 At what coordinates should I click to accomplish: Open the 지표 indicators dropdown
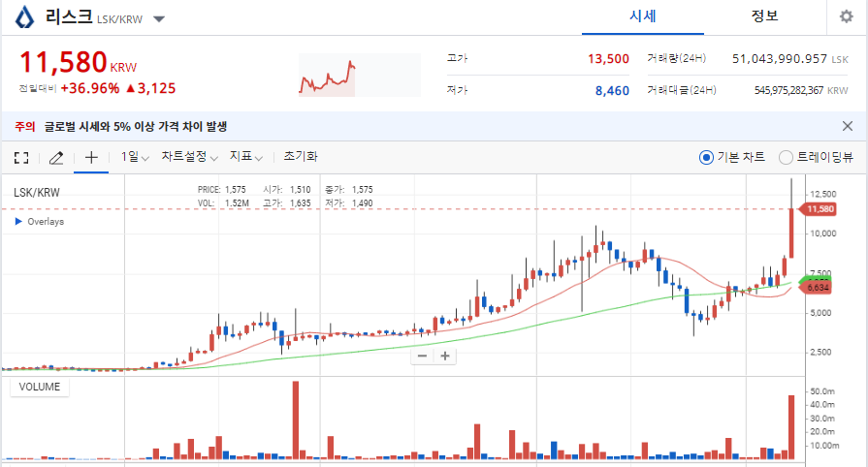(x=245, y=157)
